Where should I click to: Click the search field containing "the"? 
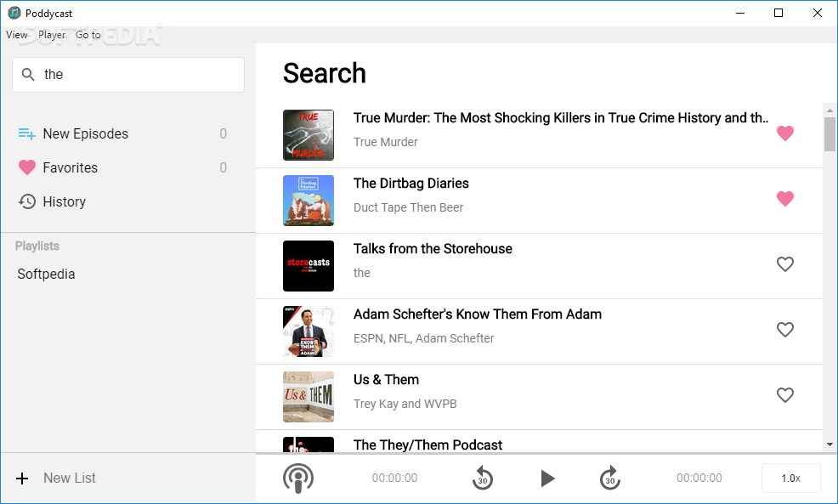[x=136, y=75]
